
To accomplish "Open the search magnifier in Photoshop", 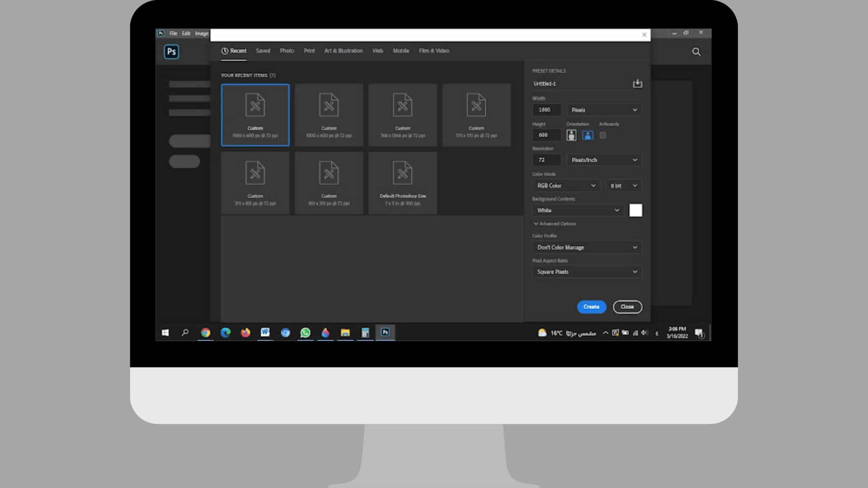I will pyautogui.click(x=696, y=52).
